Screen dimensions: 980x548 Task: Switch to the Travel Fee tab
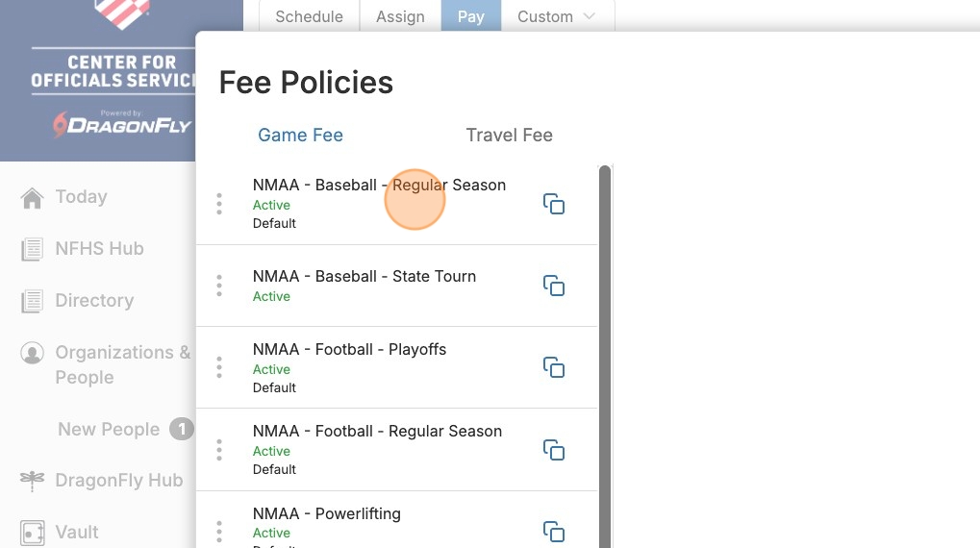tap(509, 136)
